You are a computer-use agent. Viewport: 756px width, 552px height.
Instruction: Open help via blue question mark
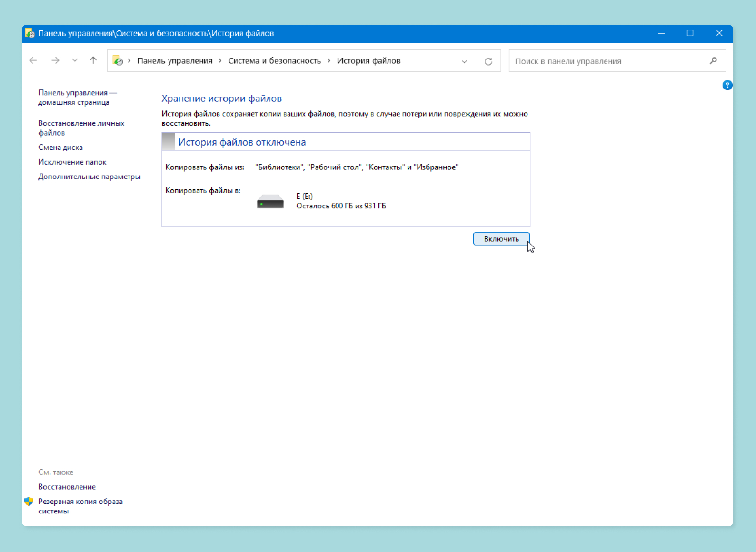tap(727, 85)
